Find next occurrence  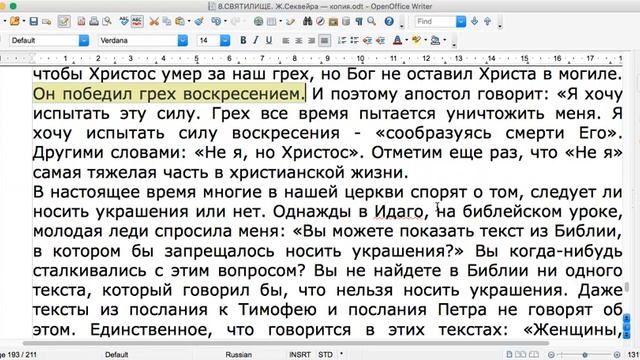tap(474, 21)
